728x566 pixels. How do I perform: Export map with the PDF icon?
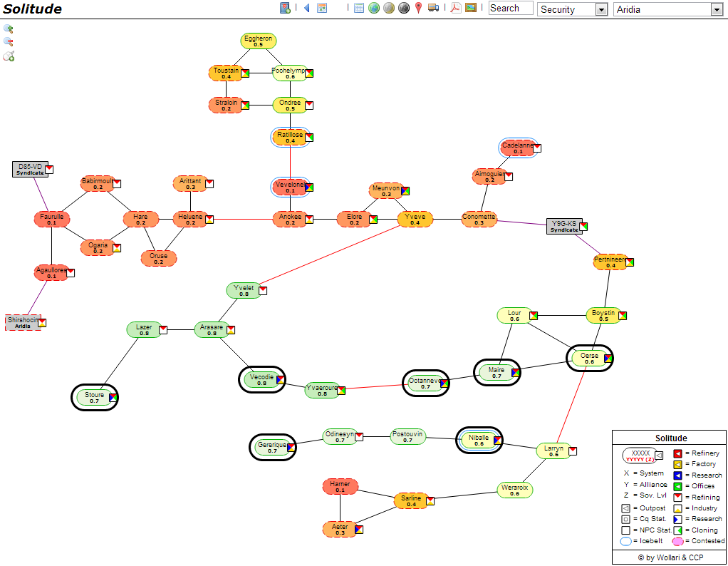(x=455, y=9)
